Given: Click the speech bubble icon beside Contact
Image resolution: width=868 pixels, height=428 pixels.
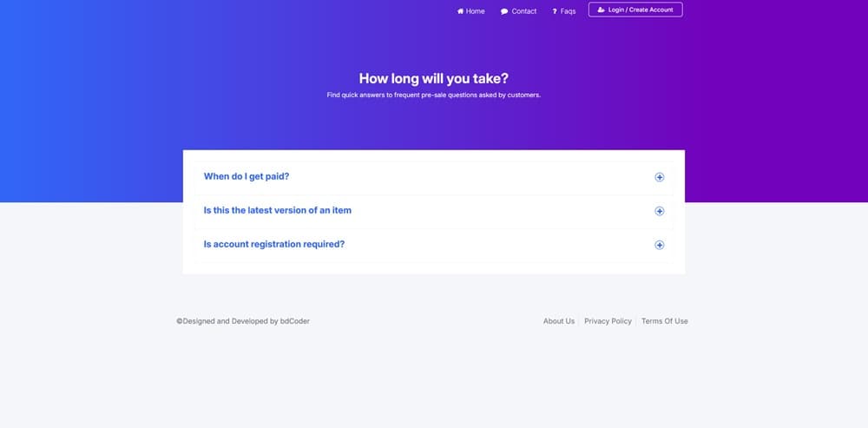Looking at the screenshot, I should click(504, 11).
